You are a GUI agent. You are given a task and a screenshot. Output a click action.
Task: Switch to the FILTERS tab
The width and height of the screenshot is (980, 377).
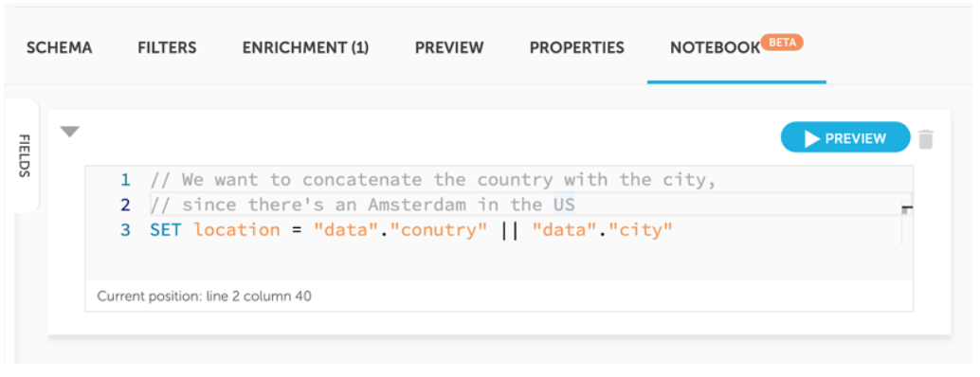[167, 48]
